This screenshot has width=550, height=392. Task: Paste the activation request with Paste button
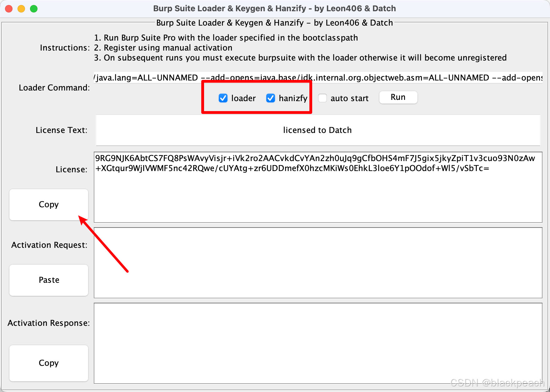(49, 280)
